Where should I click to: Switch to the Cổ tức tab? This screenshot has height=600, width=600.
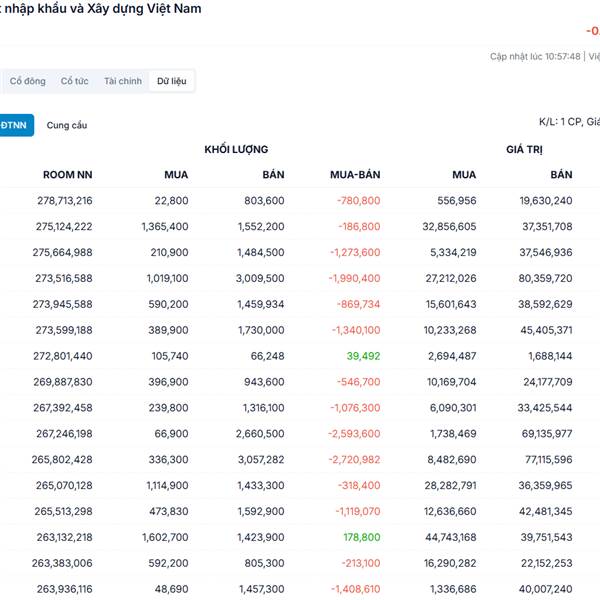[74, 81]
